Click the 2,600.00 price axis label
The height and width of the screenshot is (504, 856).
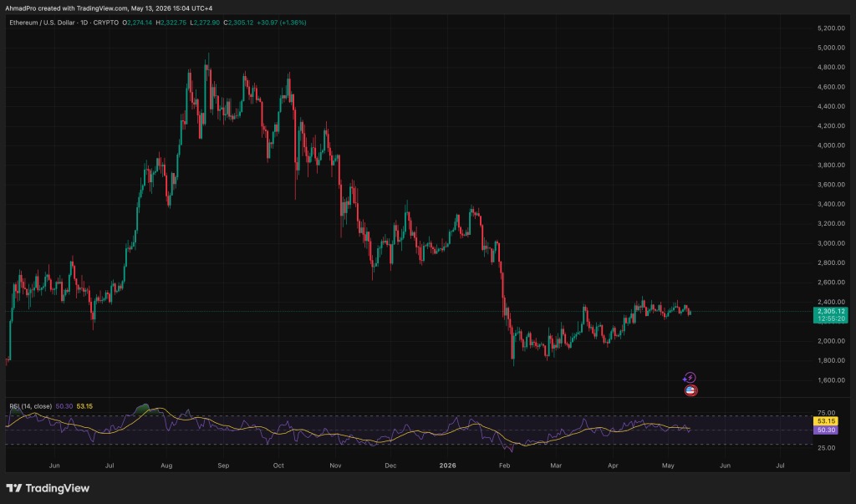tap(831, 283)
